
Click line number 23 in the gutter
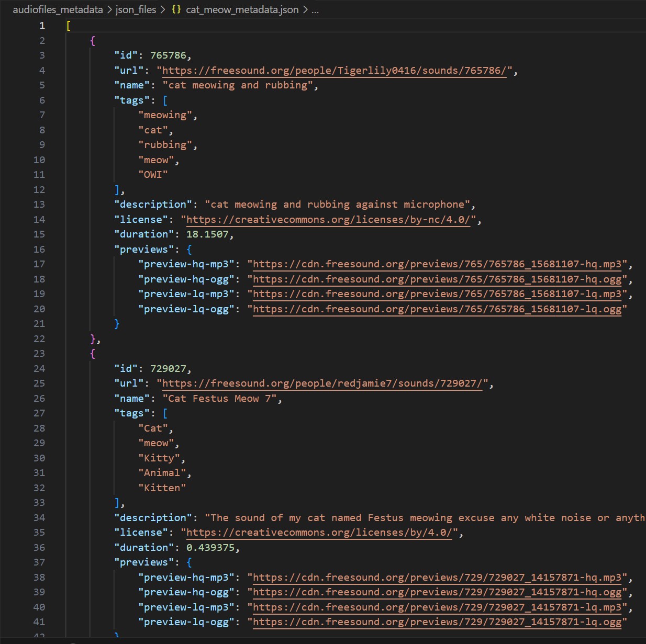(x=39, y=354)
